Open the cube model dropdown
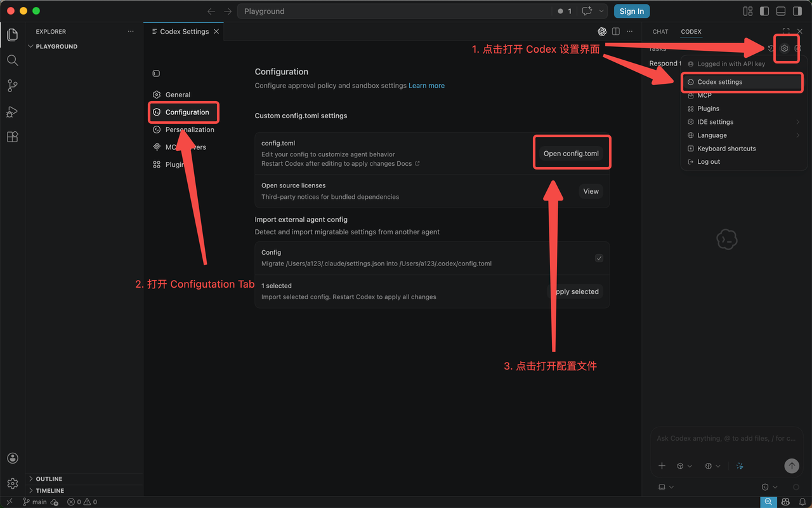Viewport: 812px width, 508px height. coord(684,466)
